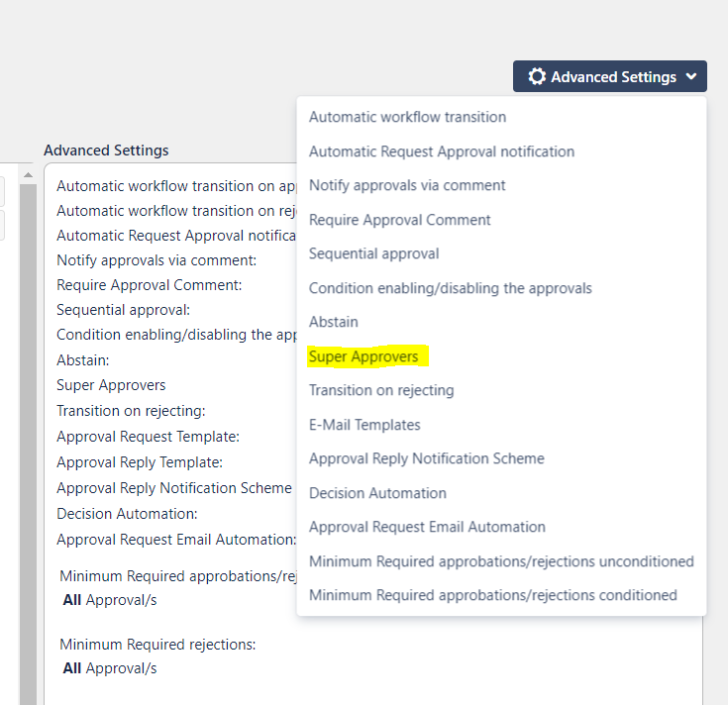
Task: Choose Automatic Request Approval notification option
Action: [x=441, y=151]
